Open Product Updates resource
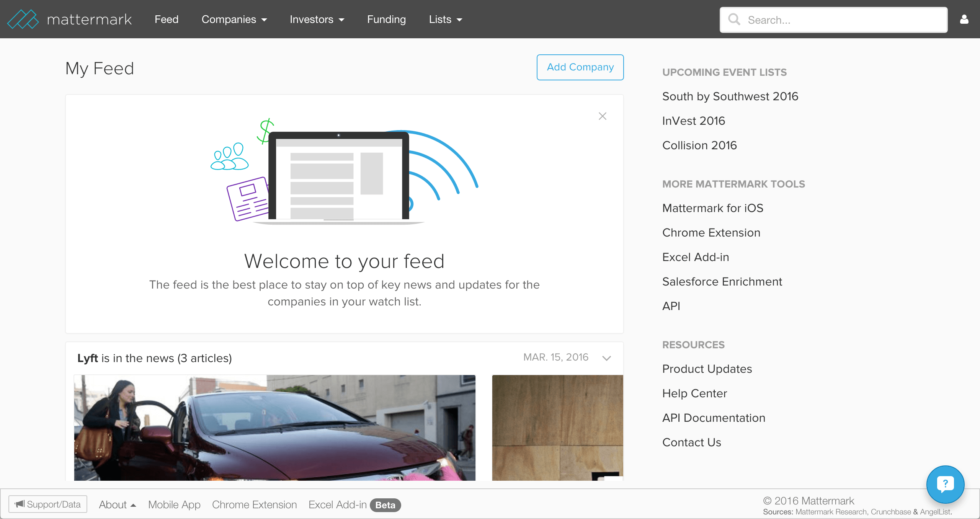This screenshot has height=519, width=980. point(707,369)
